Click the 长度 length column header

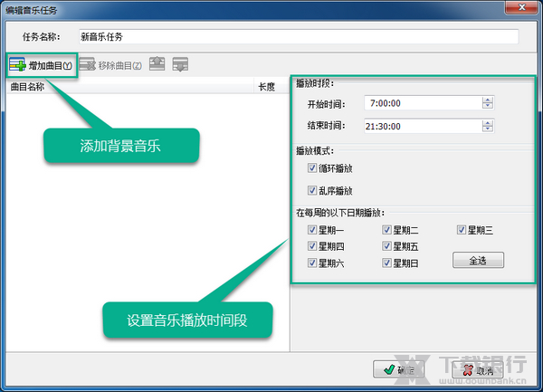point(271,87)
